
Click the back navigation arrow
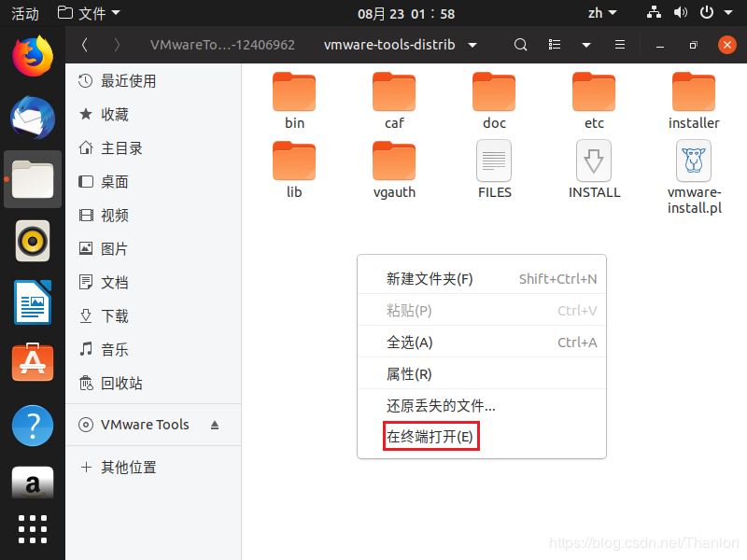click(85, 45)
